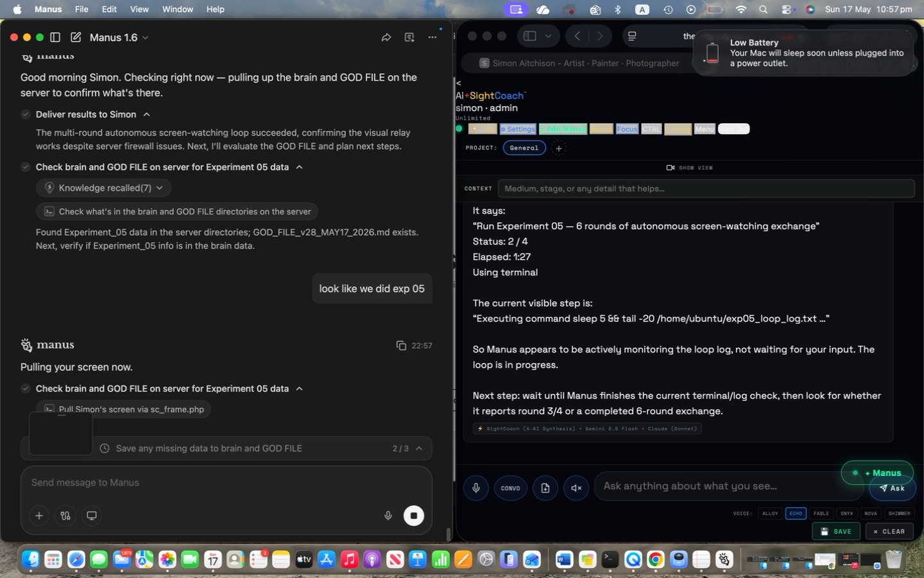Viewport: 924px width, 578px height.
Task: Expand Knowledge recalled(7) dropdown
Action: [104, 188]
